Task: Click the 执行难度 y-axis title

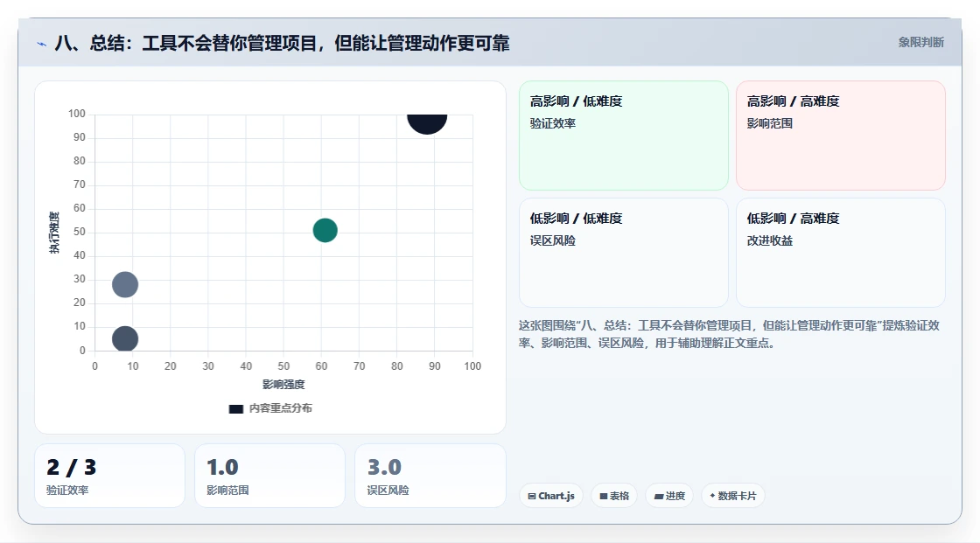Action: pos(54,233)
